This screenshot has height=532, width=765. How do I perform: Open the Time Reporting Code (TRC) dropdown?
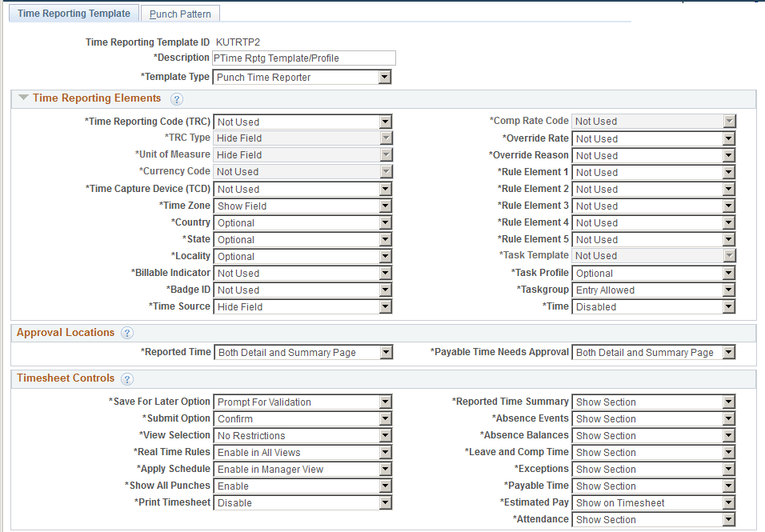385,121
